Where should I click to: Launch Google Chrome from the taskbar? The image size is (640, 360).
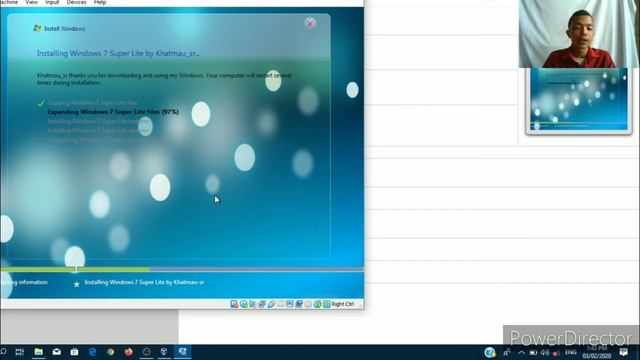[x=110, y=351]
